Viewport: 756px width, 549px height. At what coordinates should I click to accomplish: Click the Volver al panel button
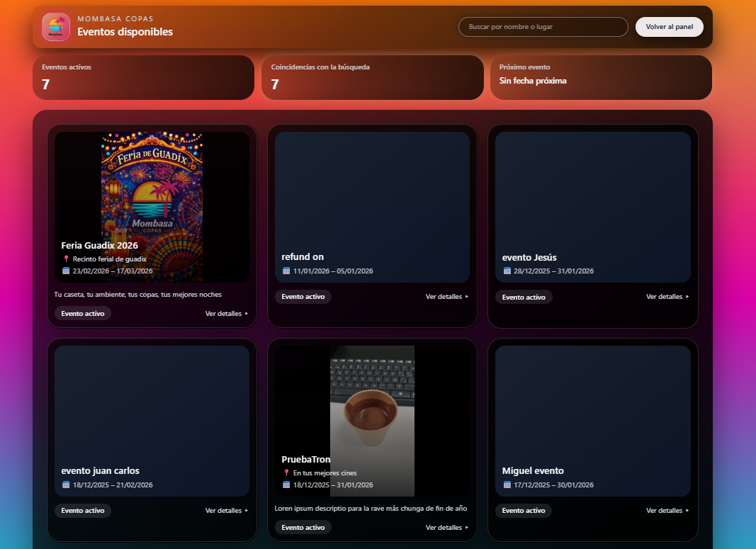pyautogui.click(x=669, y=26)
